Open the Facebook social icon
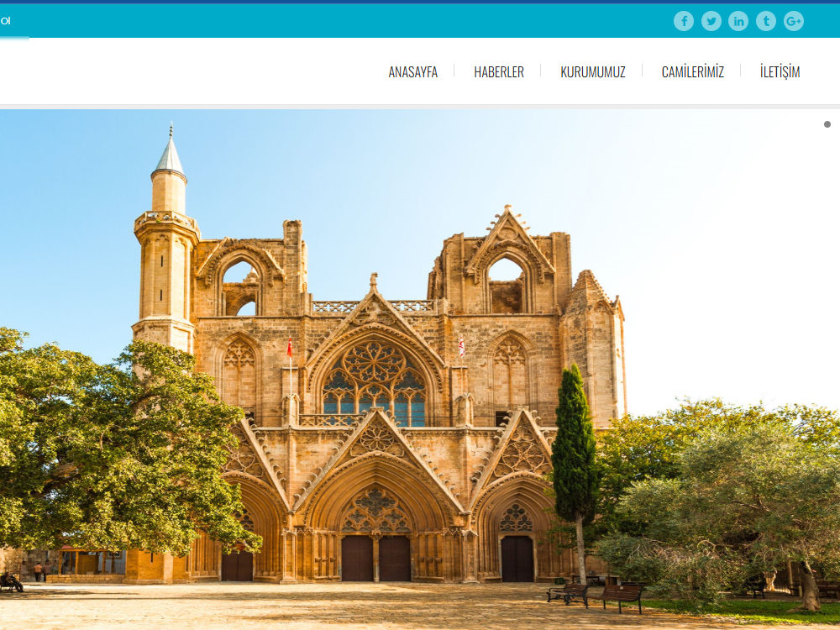The height and width of the screenshot is (630, 840). (x=684, y=21)
